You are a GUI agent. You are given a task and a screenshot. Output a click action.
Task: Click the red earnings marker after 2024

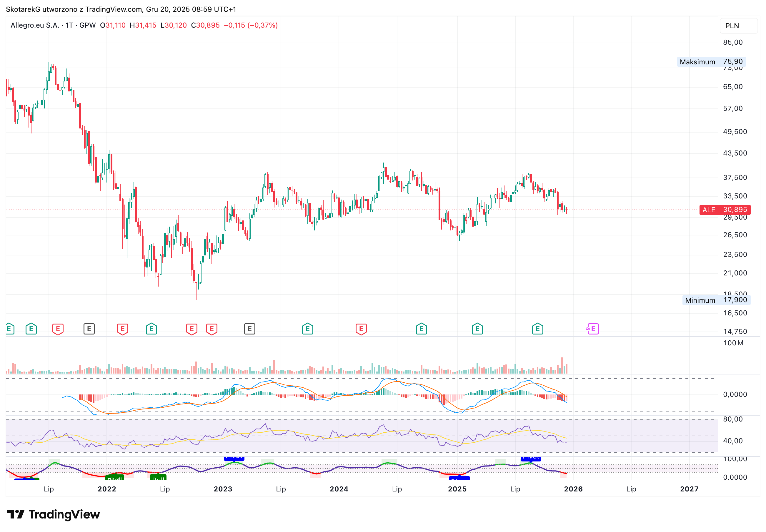tap(361, 329)
